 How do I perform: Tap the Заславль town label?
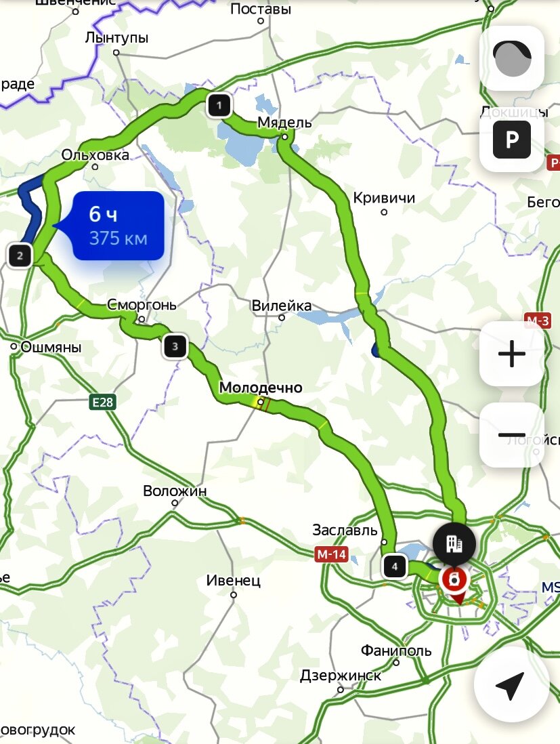click(x=345, y=530)
